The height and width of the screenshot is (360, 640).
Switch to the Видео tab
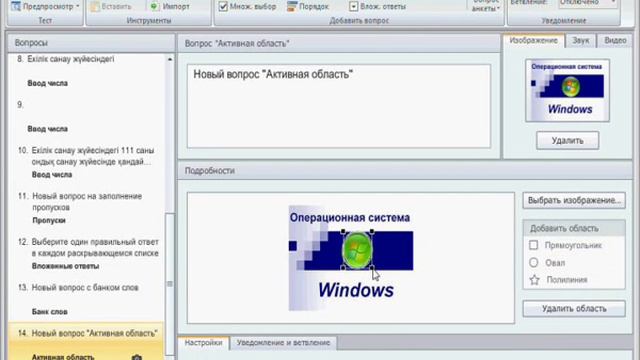(615, 40)
